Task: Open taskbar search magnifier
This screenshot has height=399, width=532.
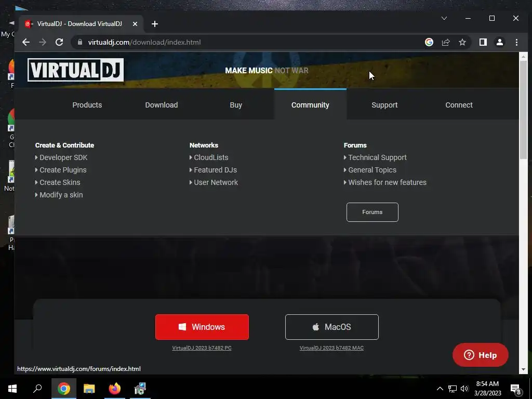Action: tap(37, 389)
